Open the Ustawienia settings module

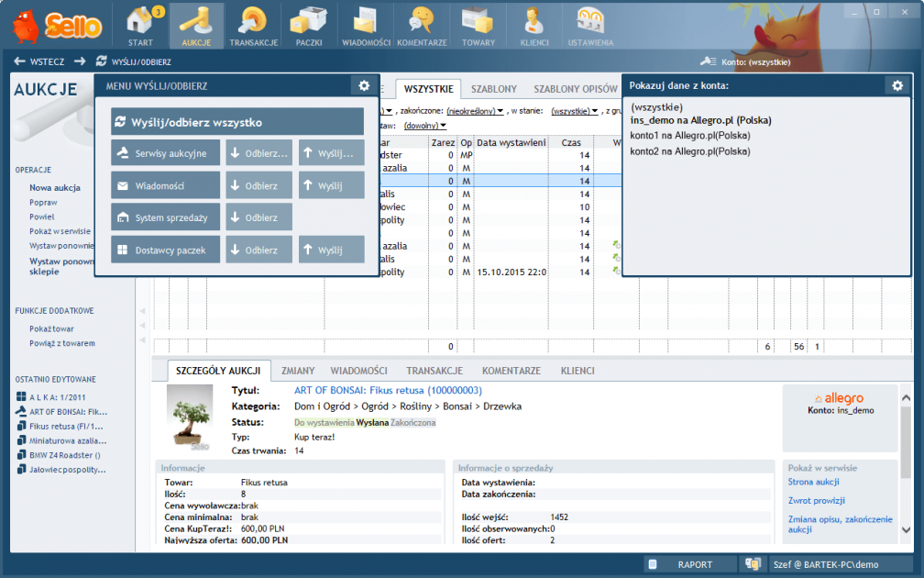(x=590, y=26)
